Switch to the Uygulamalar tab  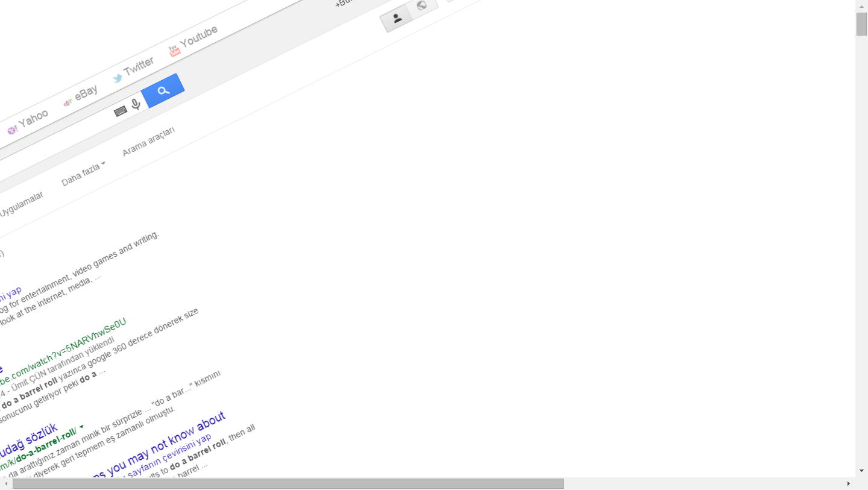point(21,205)
